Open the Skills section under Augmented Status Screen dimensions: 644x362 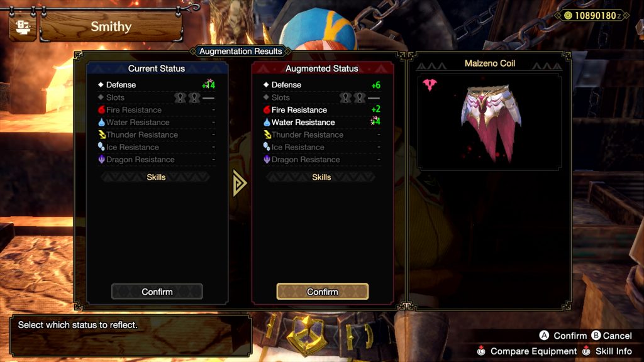[321, 177]
